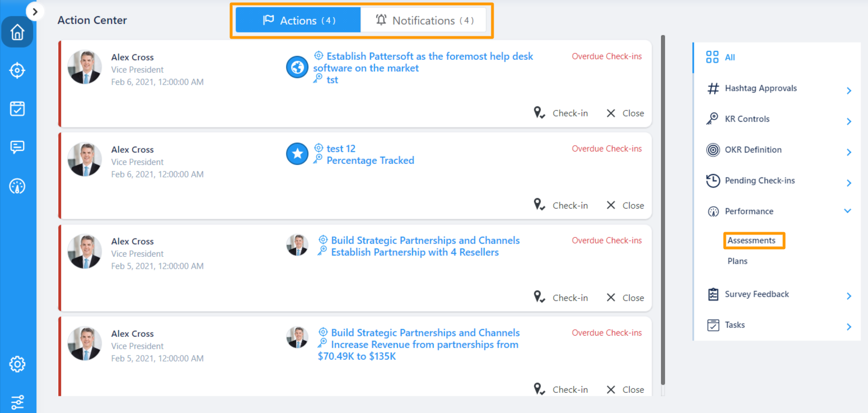The width and height of the screenshot is (868, 413).
Task: Open the feedback chat icon in sidebar
Action: [17, 147]
